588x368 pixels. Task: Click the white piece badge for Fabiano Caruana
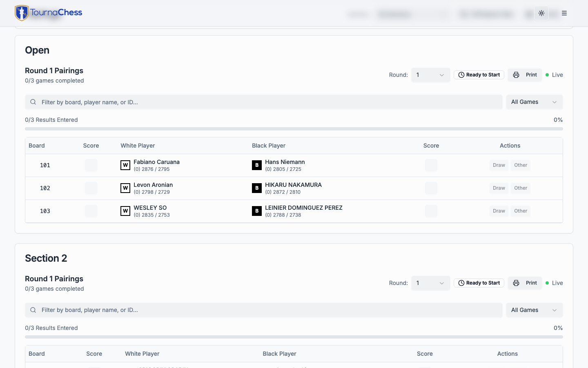click(x=125, y=165)
